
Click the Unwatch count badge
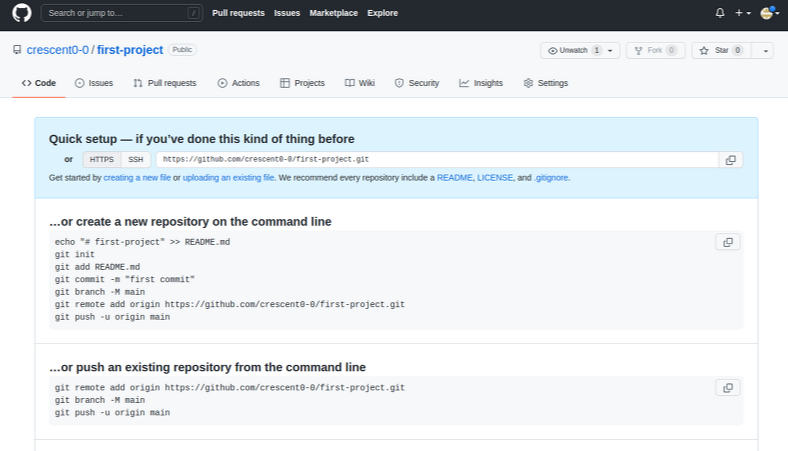(597, 50)
